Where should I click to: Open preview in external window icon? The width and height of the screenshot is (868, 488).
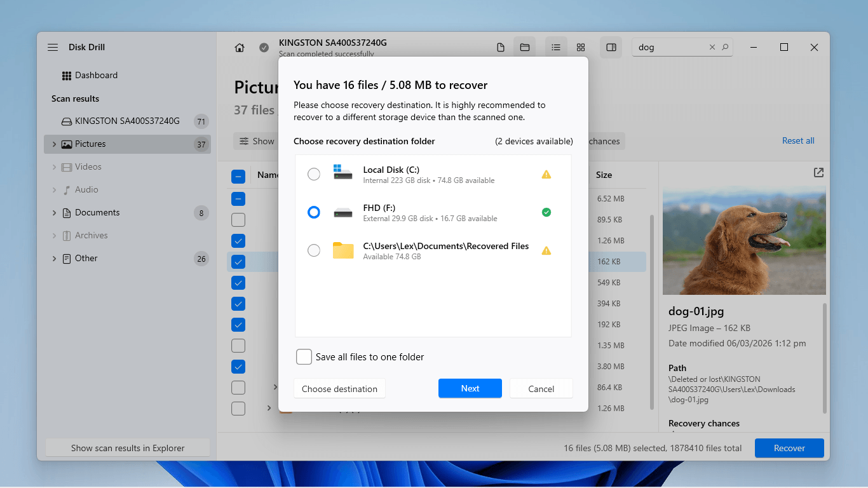[818, 173]
